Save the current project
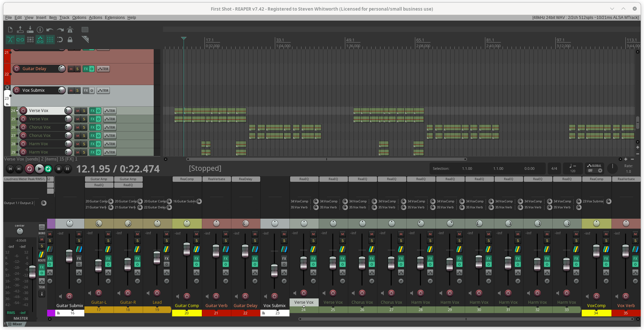 pyautogui.click(x=30, y=30)
